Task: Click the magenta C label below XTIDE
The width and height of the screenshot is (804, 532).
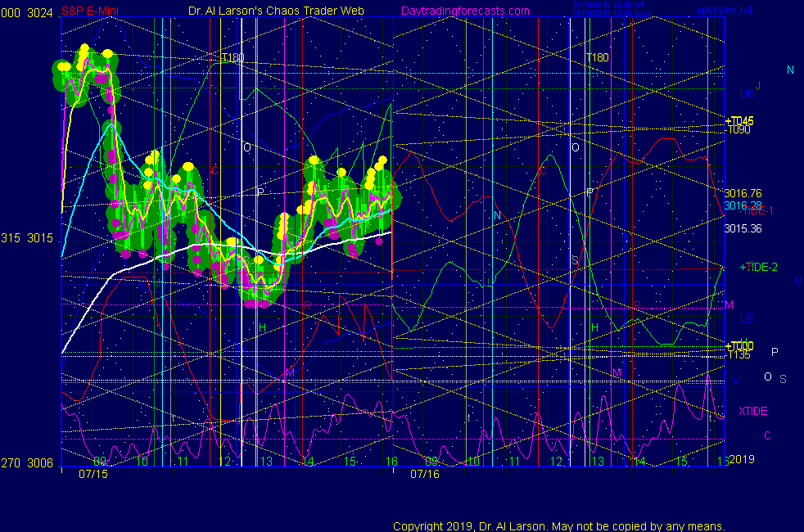Action: tap(768, 435)
